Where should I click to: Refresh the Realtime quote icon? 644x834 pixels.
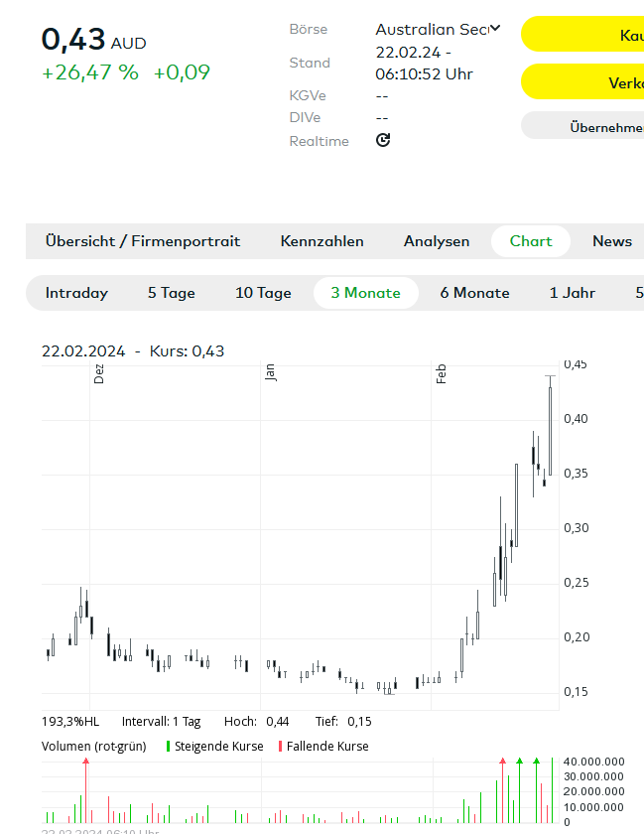click(383, 140)
